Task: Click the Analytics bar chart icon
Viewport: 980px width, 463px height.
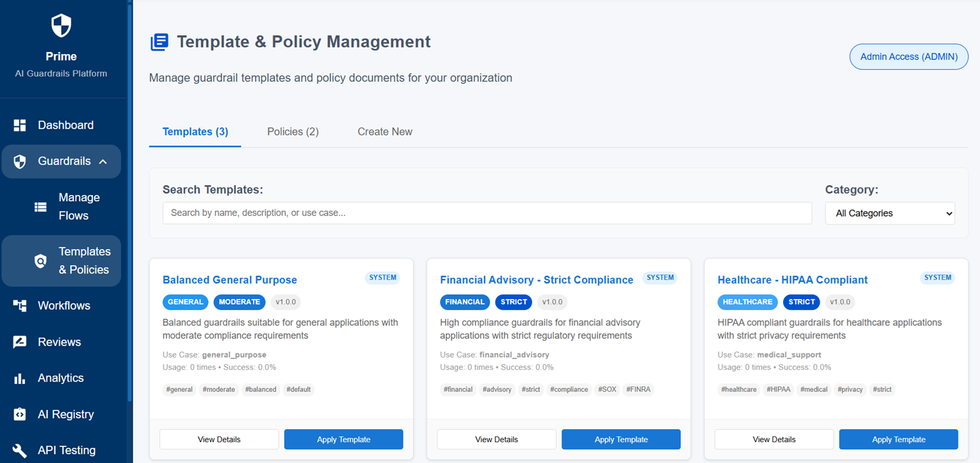Action: 20,378
